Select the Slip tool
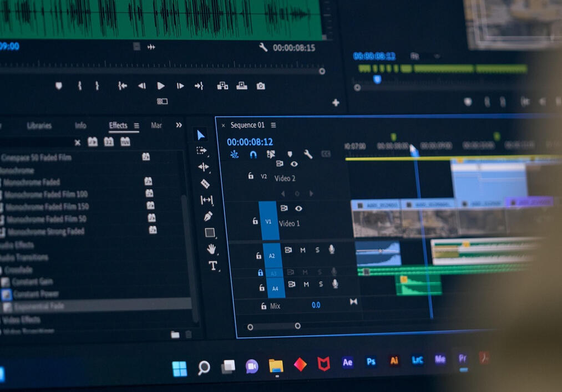 point(207,200)
